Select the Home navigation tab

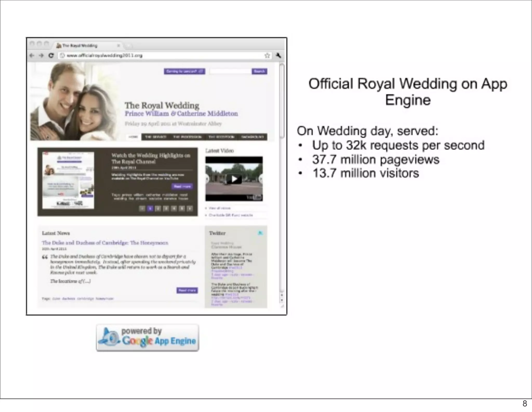(x=133, y=137)
